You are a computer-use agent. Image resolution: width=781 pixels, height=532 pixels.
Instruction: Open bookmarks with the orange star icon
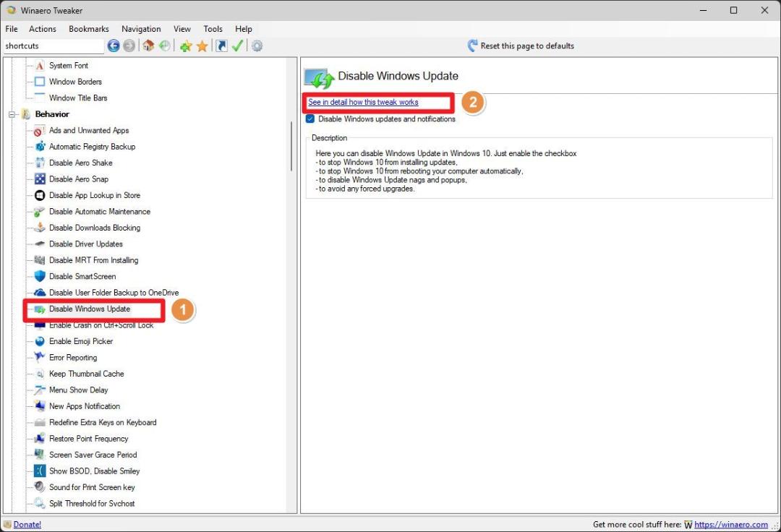pyautogui.click(x=202, y=46)
